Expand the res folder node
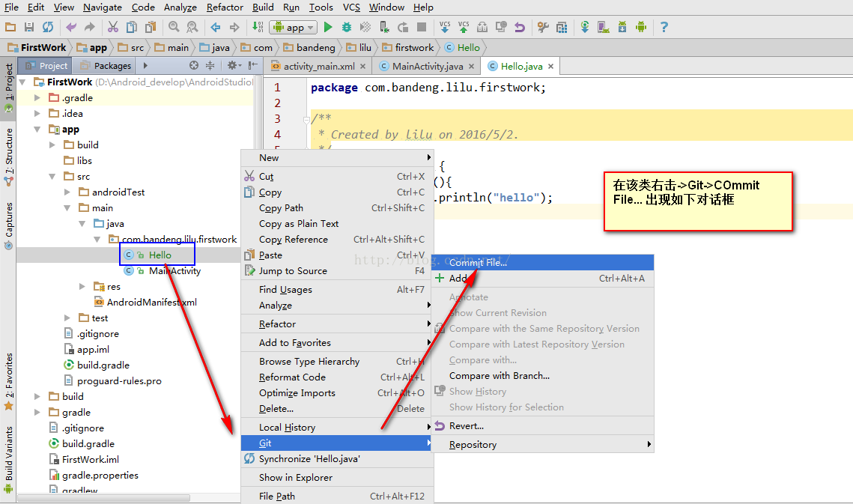The image size is (853, 504). [x=82, y=286]
